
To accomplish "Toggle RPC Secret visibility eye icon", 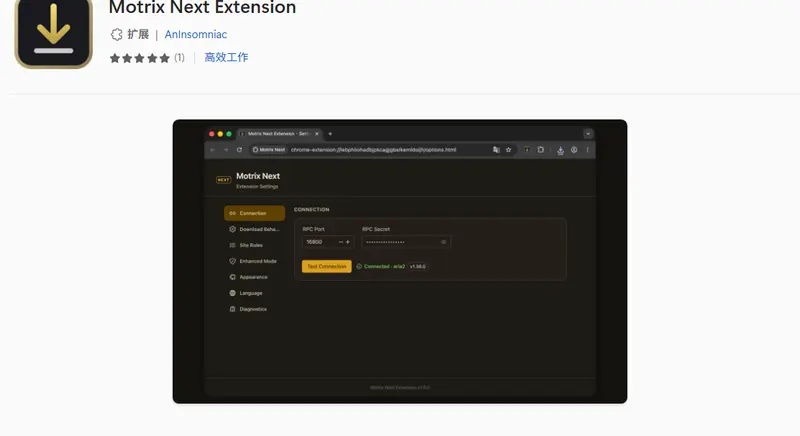I will tap(443, 242).
